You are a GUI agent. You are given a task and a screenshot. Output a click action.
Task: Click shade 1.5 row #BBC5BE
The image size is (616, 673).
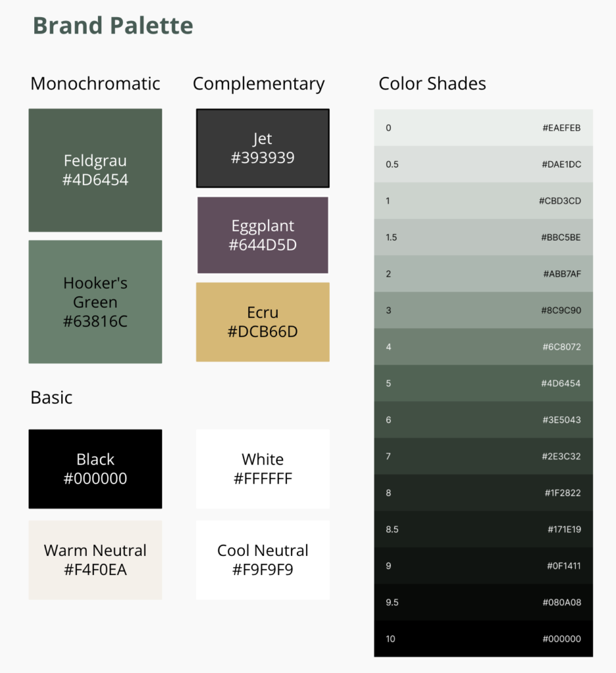483,237
